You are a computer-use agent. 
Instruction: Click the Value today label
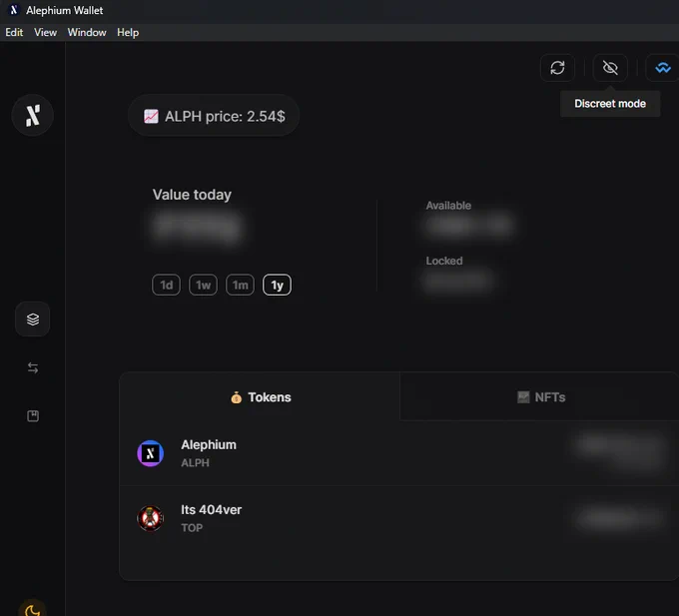tap(192, 195)
